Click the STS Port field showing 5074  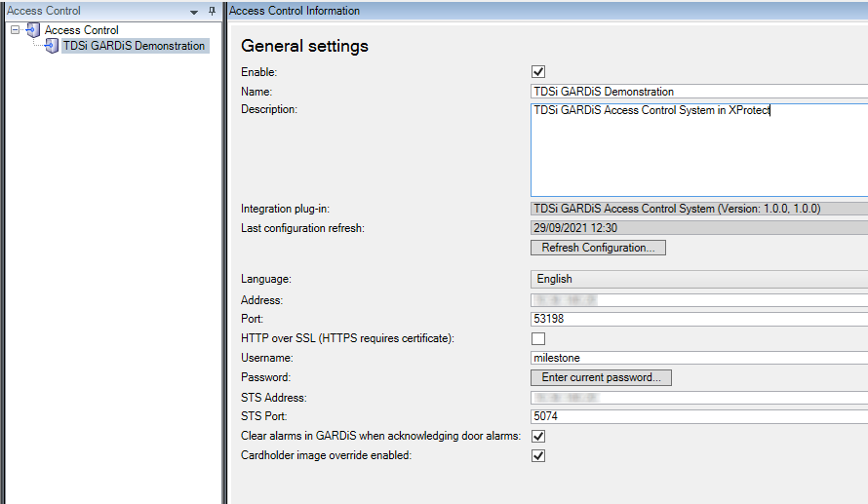tap(699, 416)
